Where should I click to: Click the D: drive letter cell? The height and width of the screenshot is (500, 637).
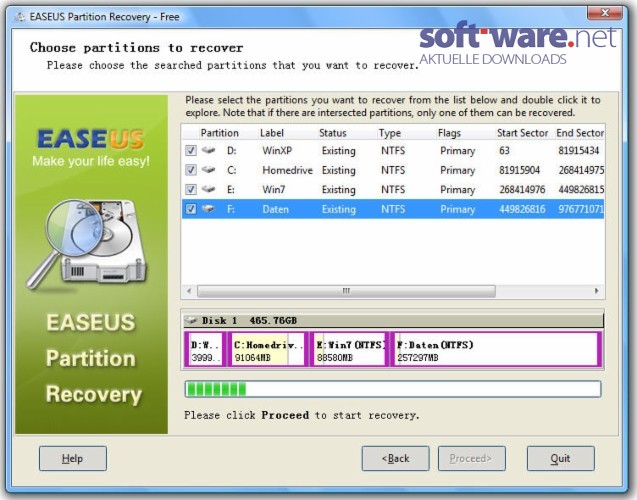[232, 151]
